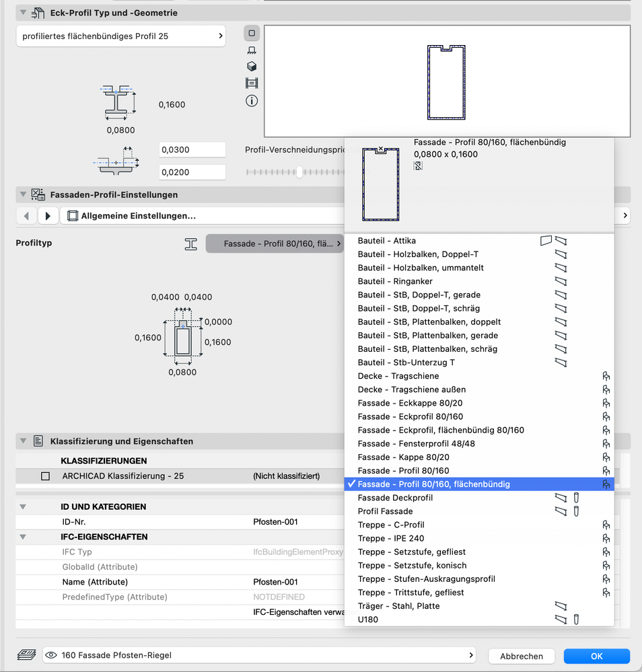Screen dimensions: 642x672
Task: Go to previous settings page arrow
Action: pyautogui.click(x=27, y=215)
